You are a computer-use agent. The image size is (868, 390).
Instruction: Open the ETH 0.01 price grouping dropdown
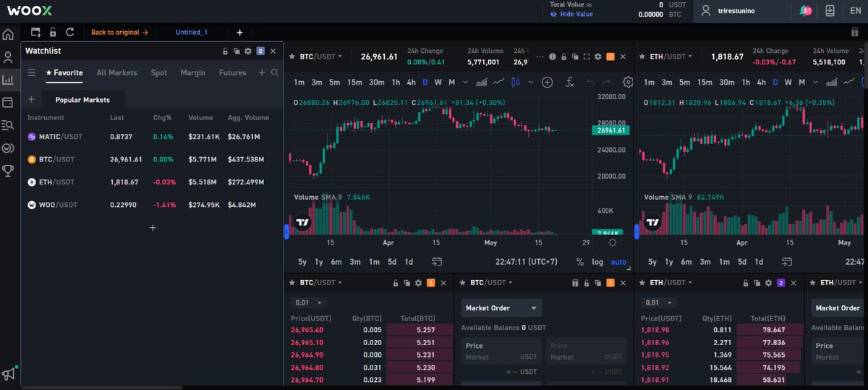(659, 302)
